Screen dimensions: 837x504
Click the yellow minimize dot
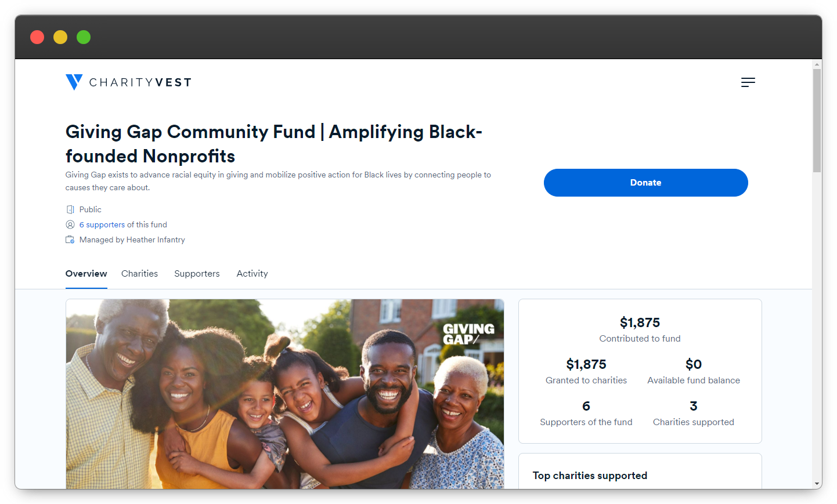pos(60,37)
